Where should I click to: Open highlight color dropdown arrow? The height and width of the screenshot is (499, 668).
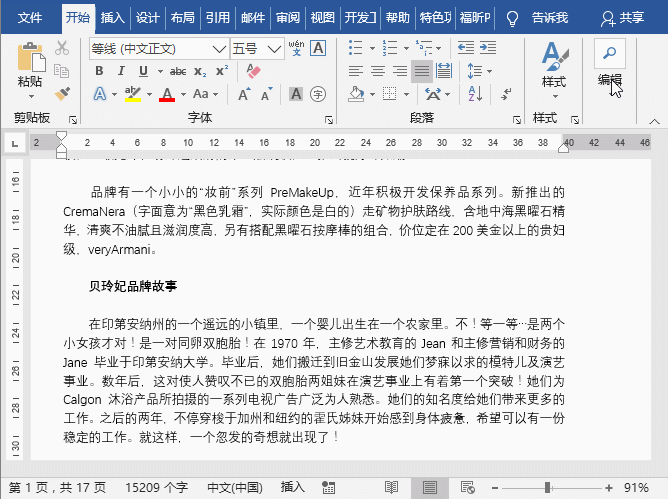coord(150,94)
